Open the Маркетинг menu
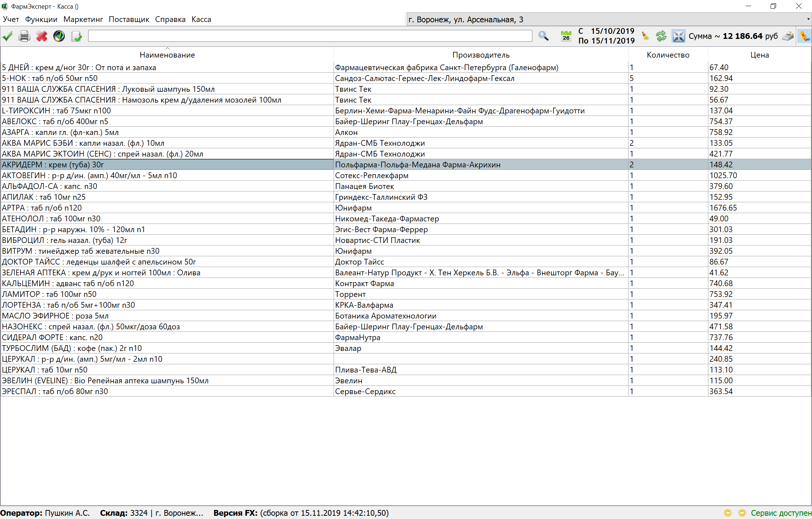 pyautogui.click(x=83, y=19)
